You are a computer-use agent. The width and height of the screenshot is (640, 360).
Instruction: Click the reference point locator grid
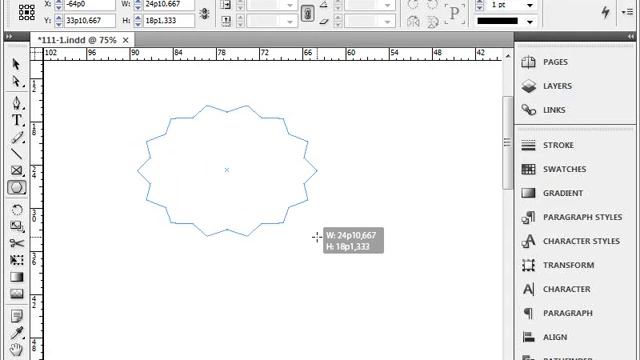click(x=27, y=13)
